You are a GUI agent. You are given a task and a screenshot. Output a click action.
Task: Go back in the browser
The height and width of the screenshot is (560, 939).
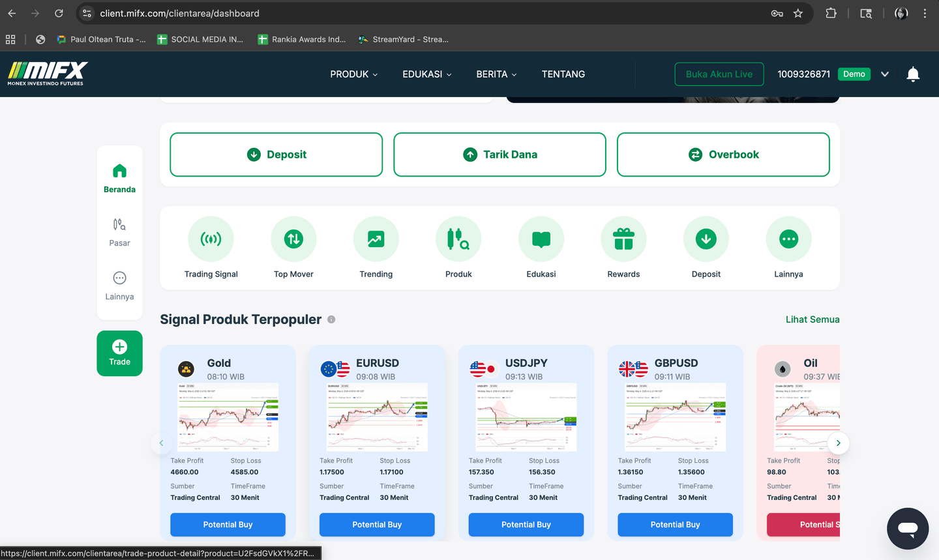tap(12, 13)
